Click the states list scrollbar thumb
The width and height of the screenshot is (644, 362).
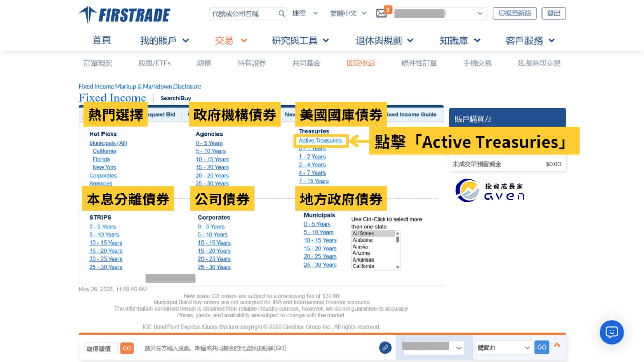(397, 239)
